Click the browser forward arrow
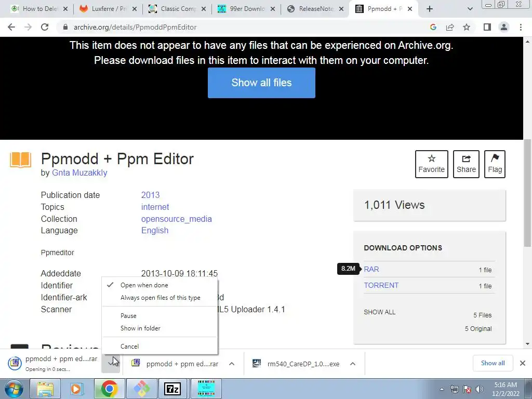The width and height of the screenshot is (532, 399). click(x=28, y=27)
